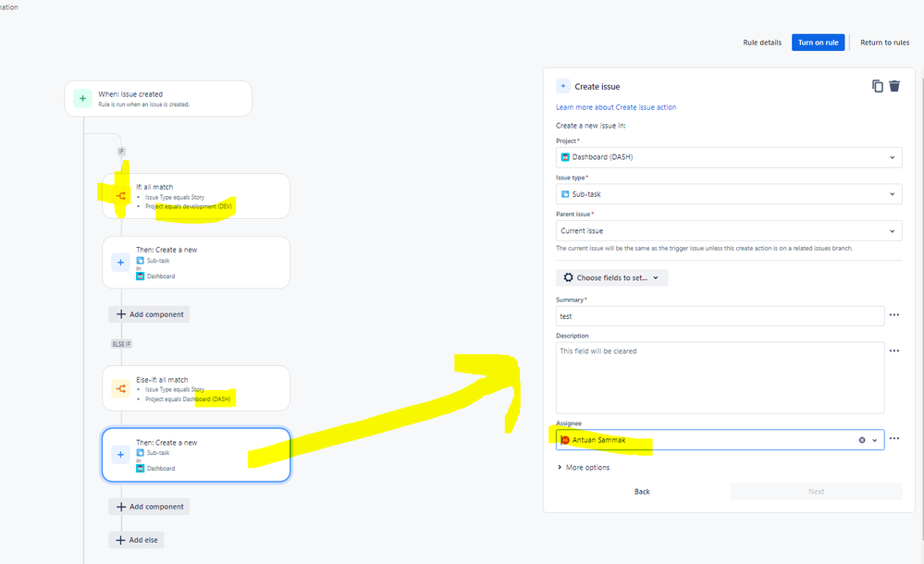Click Create issue panel title

tap(597, 87)
